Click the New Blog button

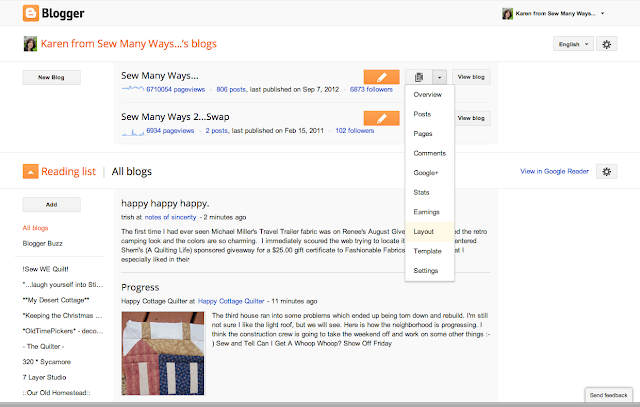click(51, 77)
